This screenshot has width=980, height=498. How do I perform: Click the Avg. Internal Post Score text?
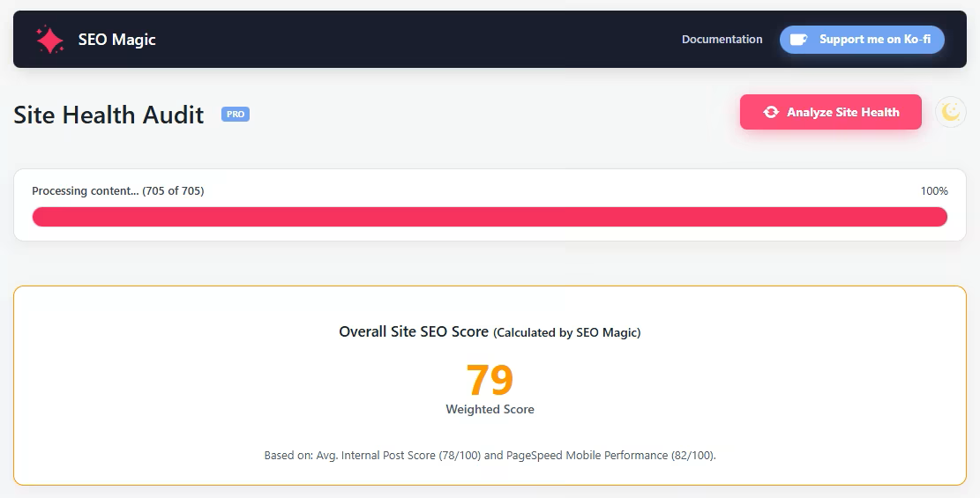tap(385, 456)
